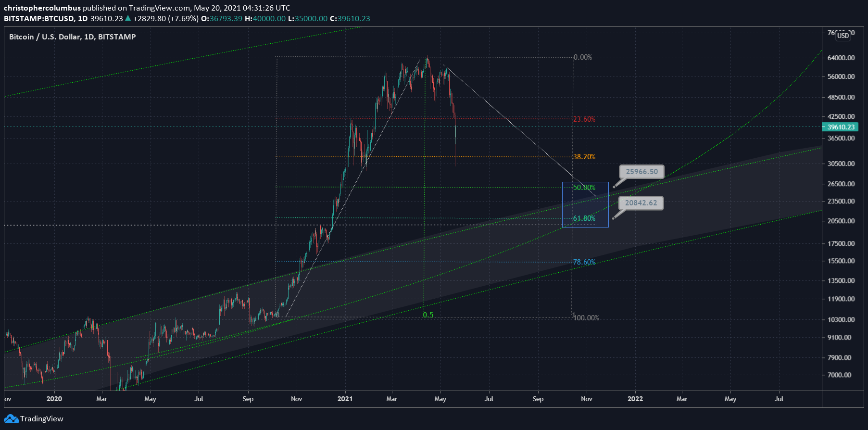Click the christophercolumbus author name
The width and height of the screenshot is (868, 430).
42,8
